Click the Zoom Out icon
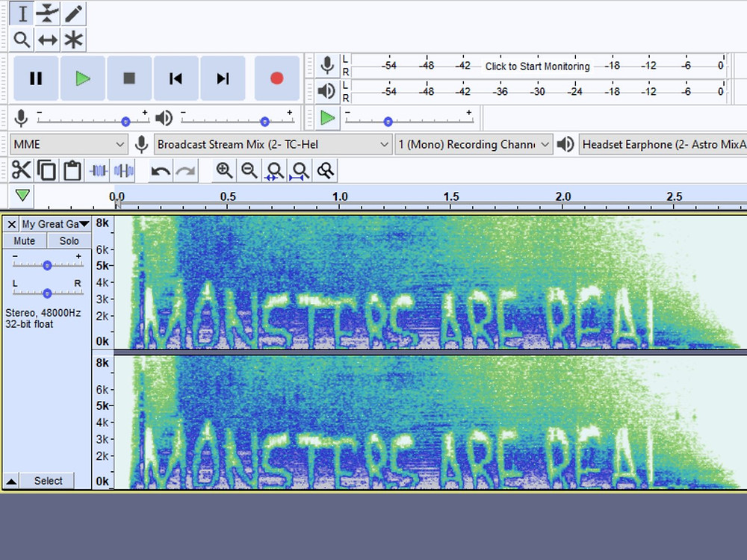The width and height of the screenshot is (747, 560). point(249,170)
